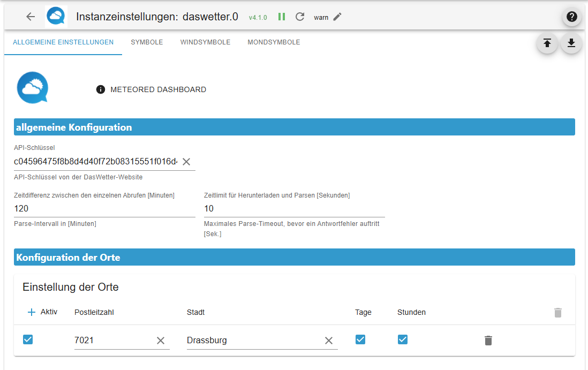Click the warn log level text
Viewport: 588px width, 370px height.
tap(321, 18)
